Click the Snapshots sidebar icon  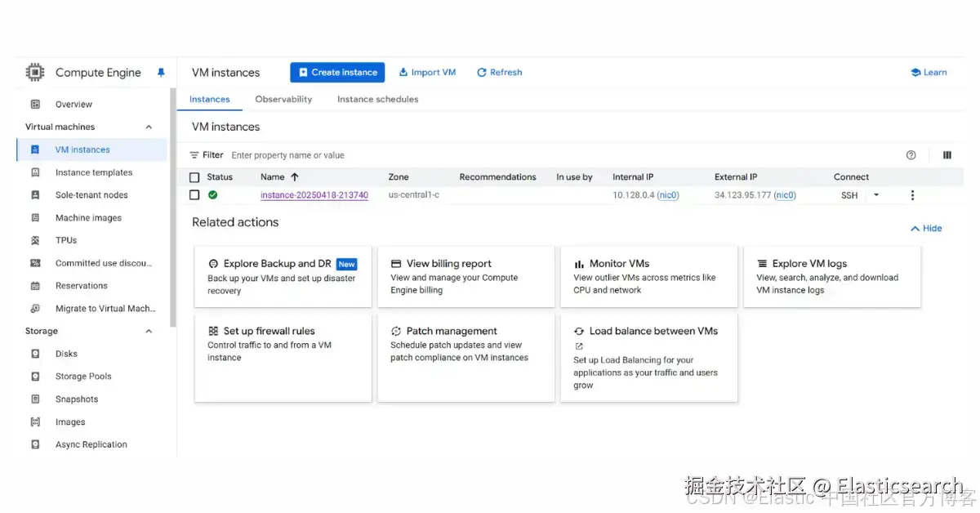tap(35, 399)
